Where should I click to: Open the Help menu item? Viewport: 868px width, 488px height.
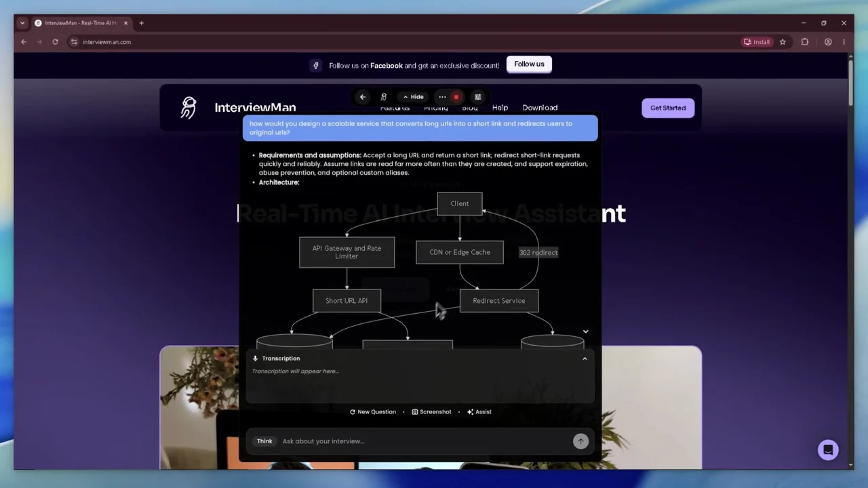click(x=500, y=108)
